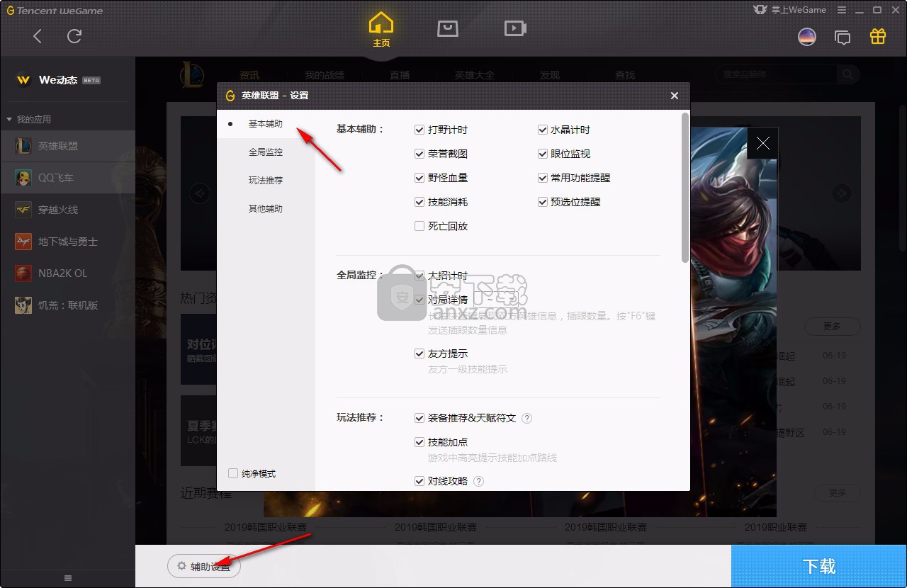
Task: Open the 主页 home tab icon
Action: [381, 30]
